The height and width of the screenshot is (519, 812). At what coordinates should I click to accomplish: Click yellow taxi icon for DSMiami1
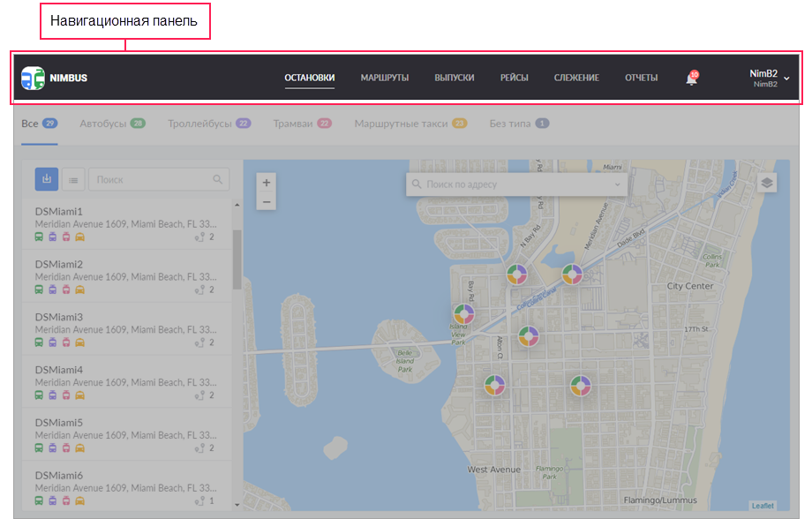pos(79,237)
